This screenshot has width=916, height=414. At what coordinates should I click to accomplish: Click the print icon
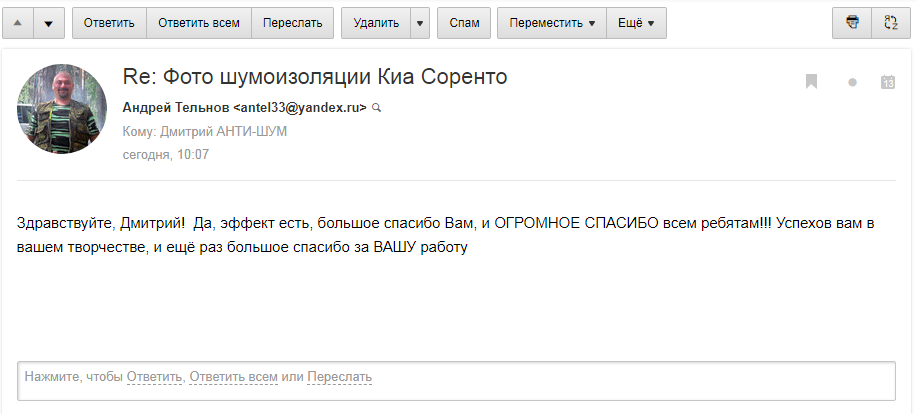coord(852,23)
